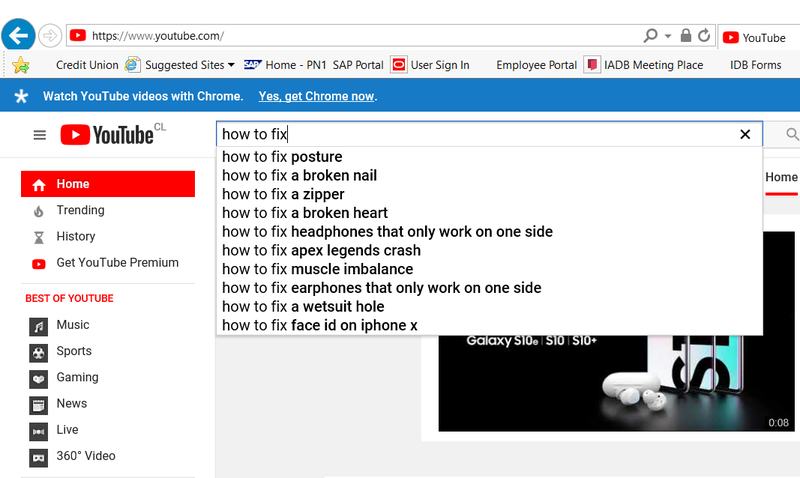Select suggestion 'how to fix a zipper'
The image size is (800, 478).
click(283, 194)
